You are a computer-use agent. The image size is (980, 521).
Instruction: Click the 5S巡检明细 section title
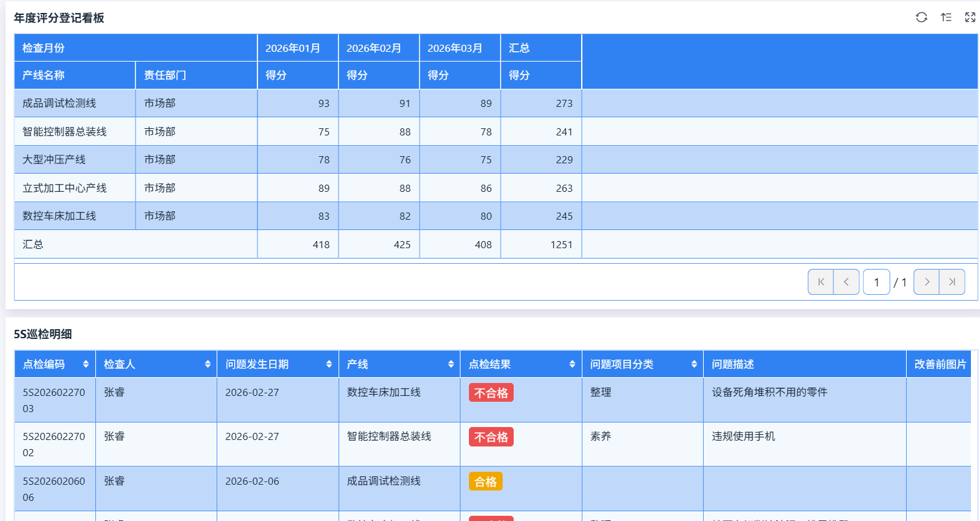[43, 334]
